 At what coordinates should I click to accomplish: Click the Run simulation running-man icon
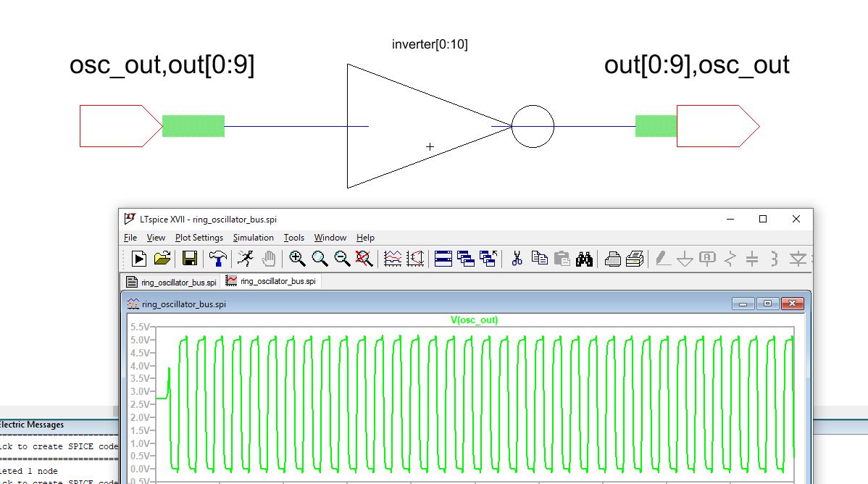click(x=246, y=258)
